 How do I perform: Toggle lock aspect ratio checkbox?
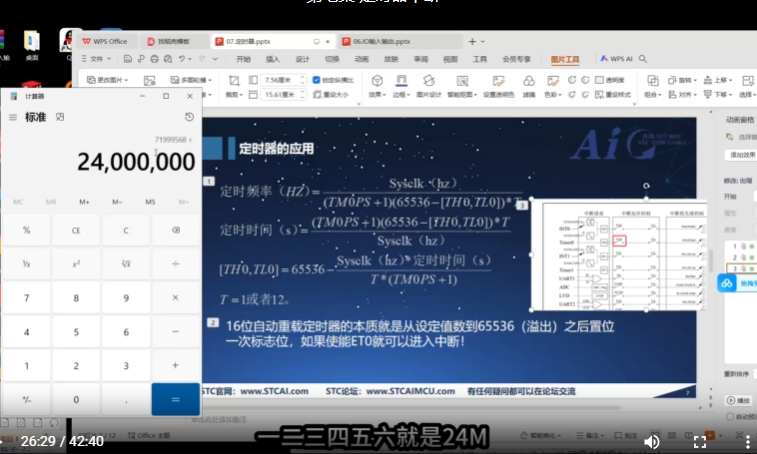coord(317,80)
